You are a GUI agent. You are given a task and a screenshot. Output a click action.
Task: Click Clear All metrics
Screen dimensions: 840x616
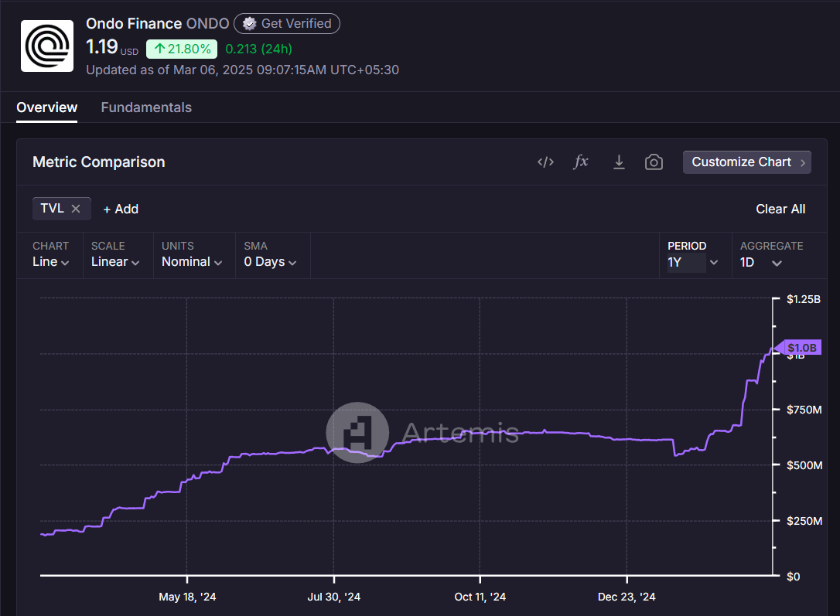(780, 209)
